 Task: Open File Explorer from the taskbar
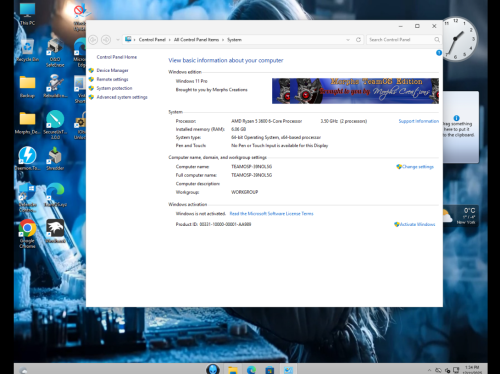point(233,370)
